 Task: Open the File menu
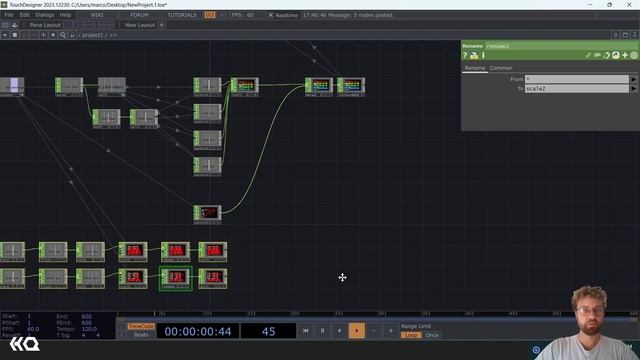tap(9, 15)
